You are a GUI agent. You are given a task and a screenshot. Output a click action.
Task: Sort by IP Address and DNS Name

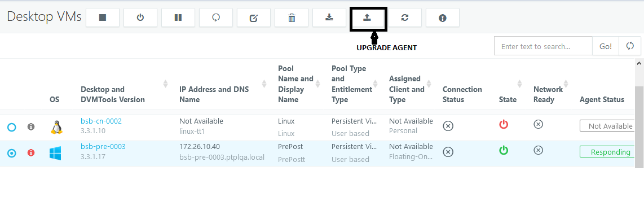[x=264, y=84]
